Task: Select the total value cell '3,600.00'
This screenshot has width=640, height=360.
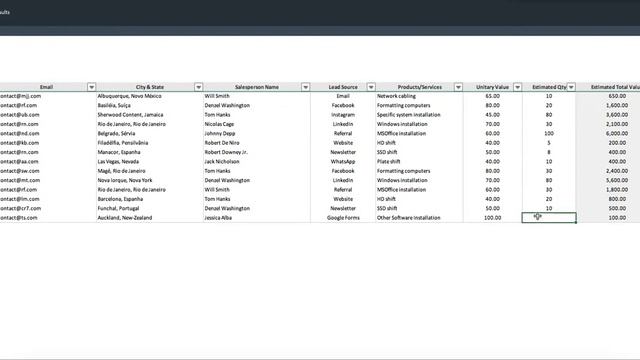Action: [608, 115]
